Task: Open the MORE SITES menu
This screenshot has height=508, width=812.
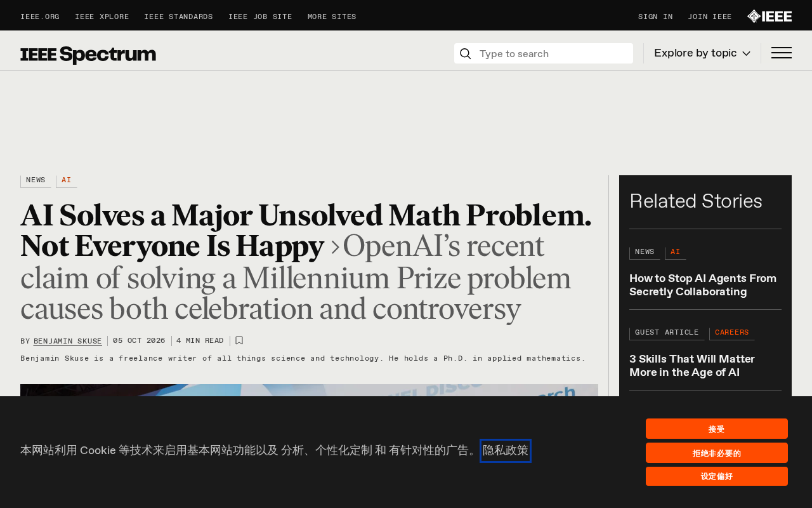Action: pyautogui.click(x=332, y=17)
